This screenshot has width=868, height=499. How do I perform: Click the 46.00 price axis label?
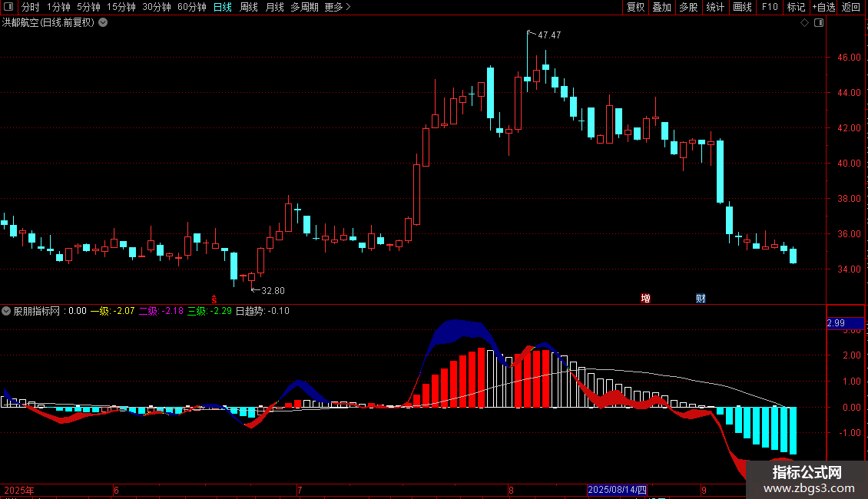(x=849, y=58)
